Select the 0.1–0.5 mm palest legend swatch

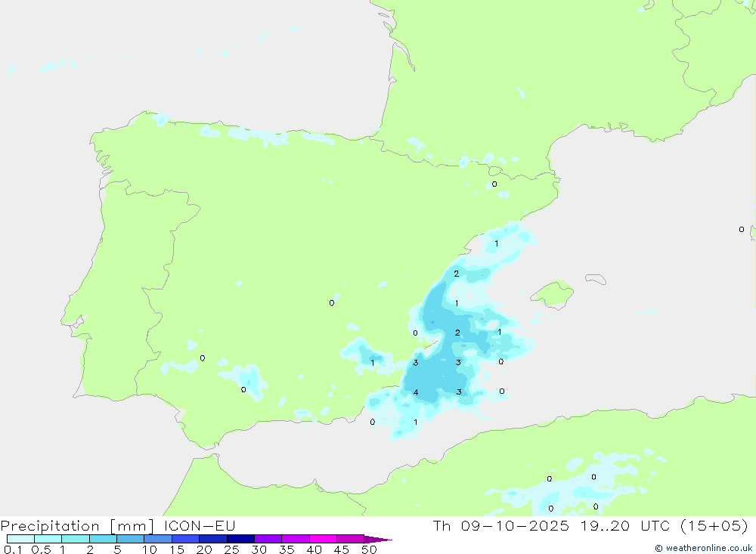20,539
